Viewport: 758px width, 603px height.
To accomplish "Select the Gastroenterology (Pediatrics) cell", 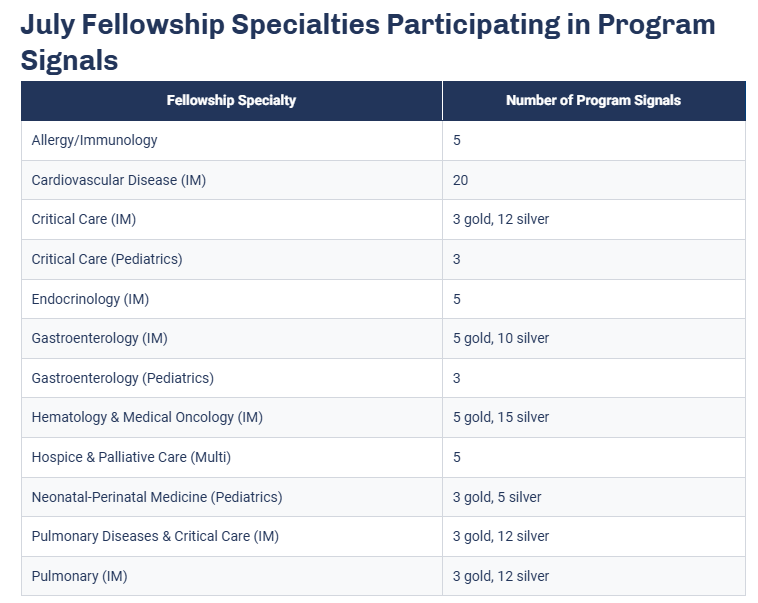I will [232, 378].
